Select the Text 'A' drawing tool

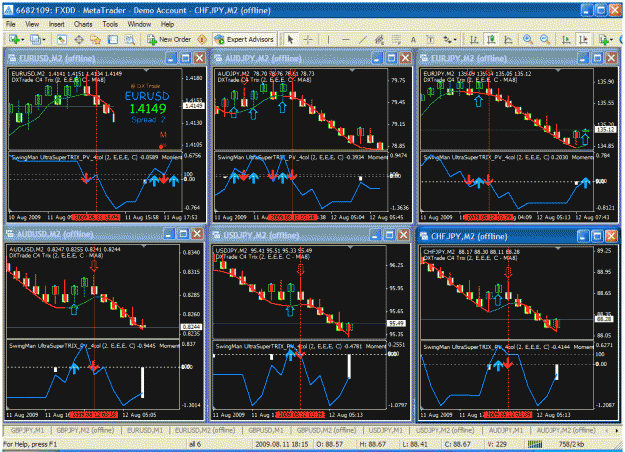point(413,39)
